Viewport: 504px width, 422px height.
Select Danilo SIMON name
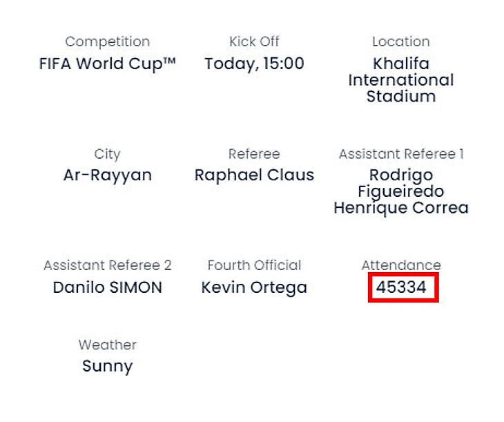pos(107,287)
